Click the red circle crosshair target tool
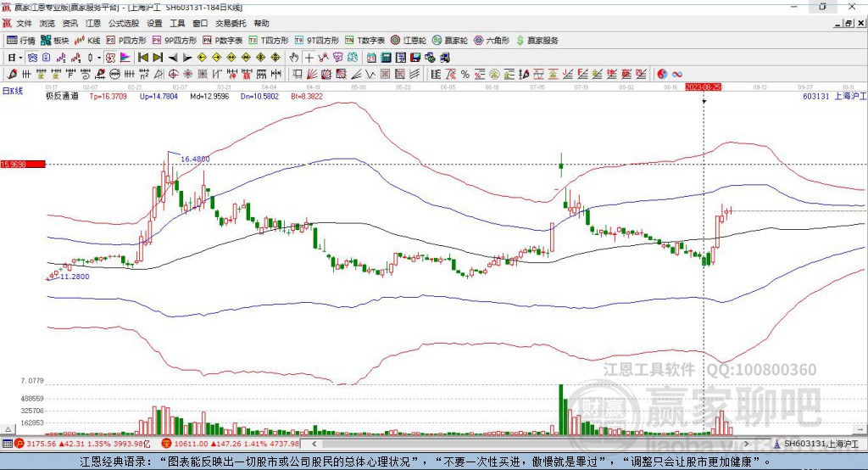This screenshot has height=470, width=868. (173, 75)
